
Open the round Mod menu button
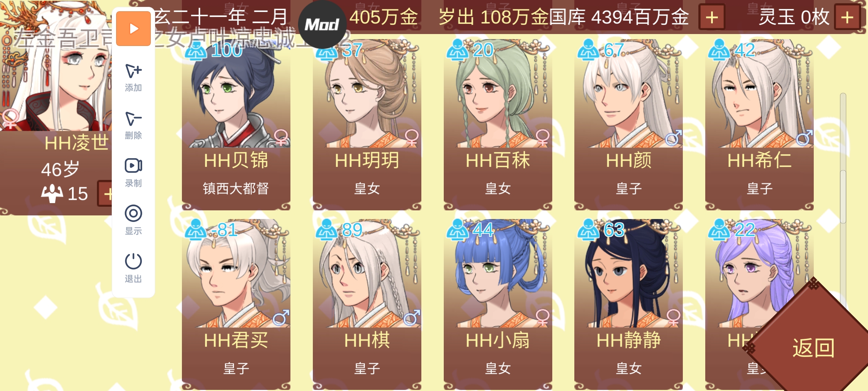pos(322,25)
